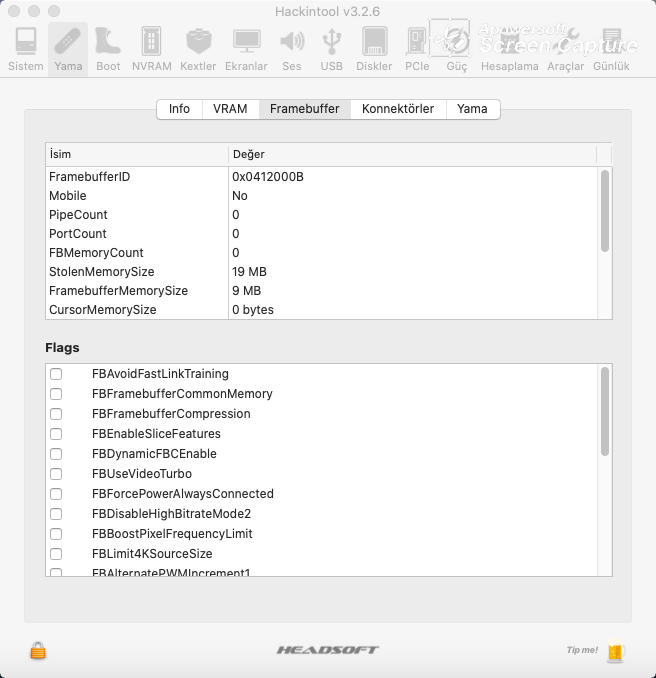Open the Ekranlar displays section
This screenshot has width=656, height=678.
[246, 49]
